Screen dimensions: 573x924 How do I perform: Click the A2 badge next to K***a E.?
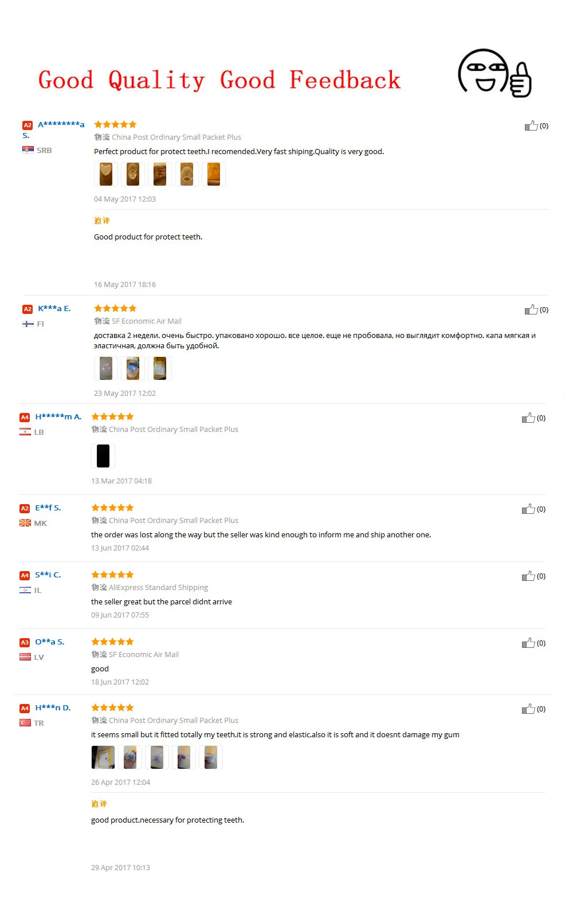coord(28,309)
